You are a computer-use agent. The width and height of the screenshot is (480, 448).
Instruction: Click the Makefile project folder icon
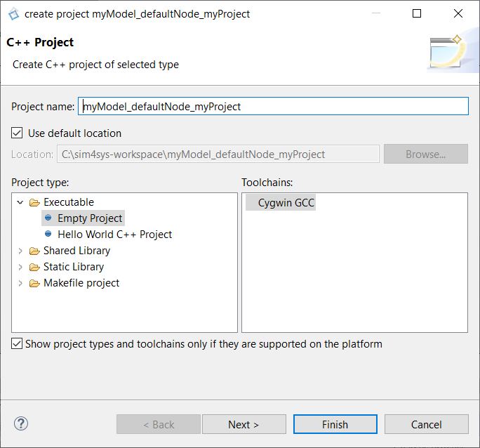34,283
